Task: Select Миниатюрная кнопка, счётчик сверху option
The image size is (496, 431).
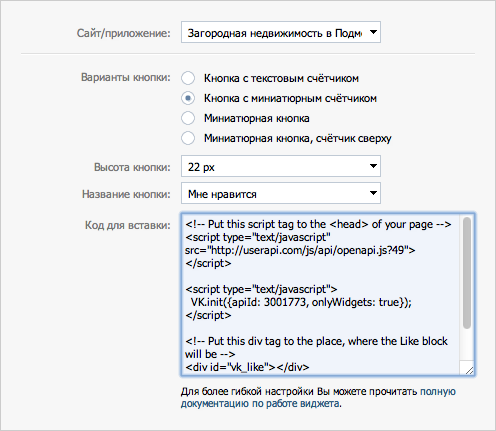Action: tap(188, 138)
